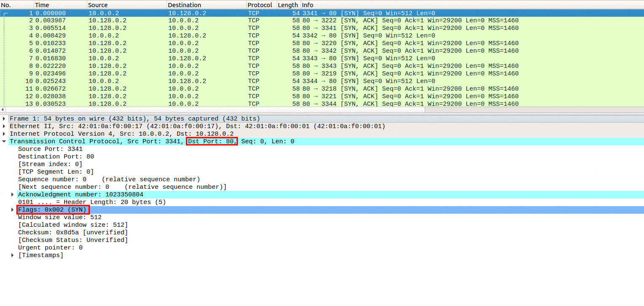Select packet 4 with time 0.008429
This screenshot has width=644, height=306.
(322, 36)
